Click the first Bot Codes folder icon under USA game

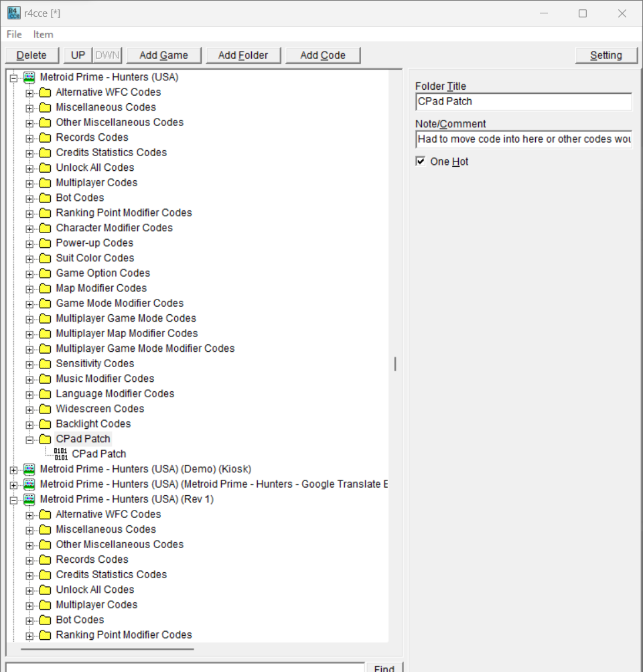[45, 198]
